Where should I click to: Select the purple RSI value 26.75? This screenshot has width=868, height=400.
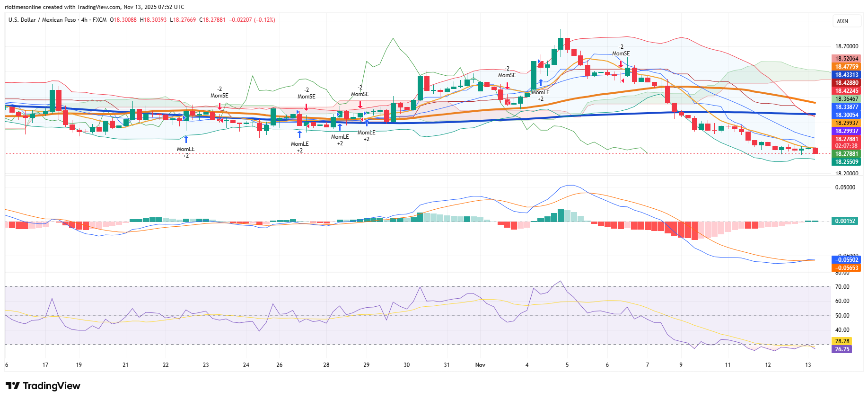click(x=842, y=349)
